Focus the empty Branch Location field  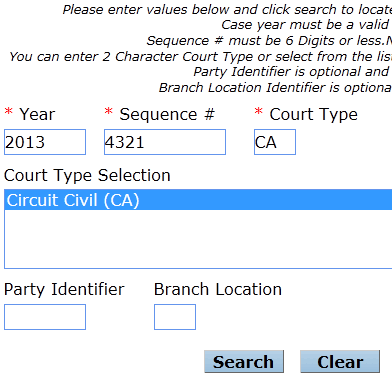tap(175, 317)
